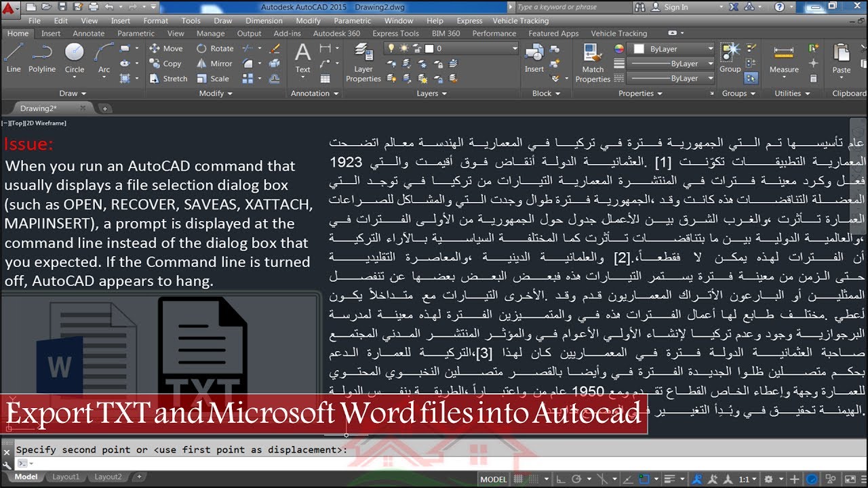Screen dimensions: 868x488
Task: Click the Help question mark icon
Action: point(780,7)
